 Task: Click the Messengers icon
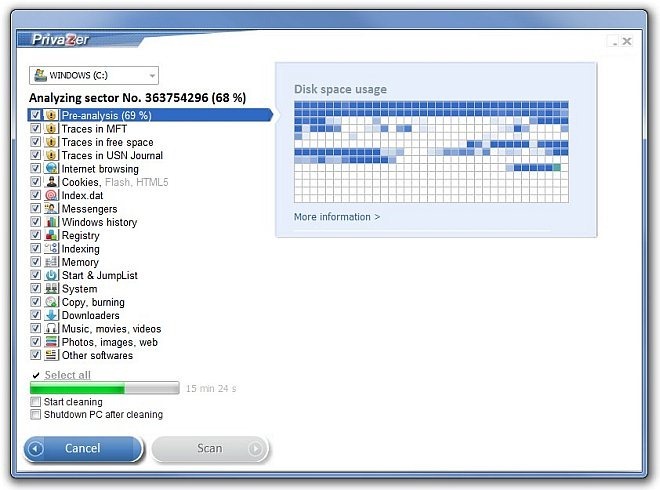[51, 208]
